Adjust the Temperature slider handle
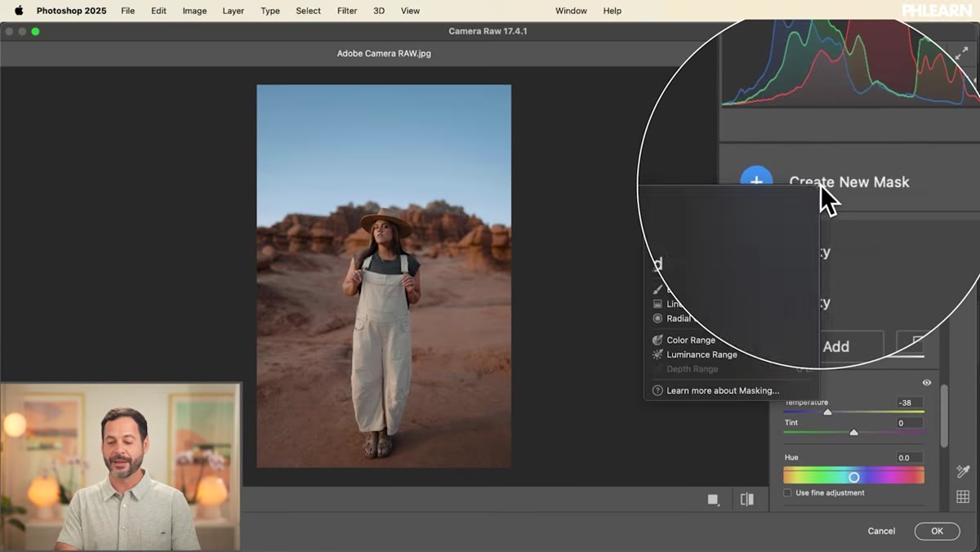Image resolution: width=980 pixels, height=552 pixels. pos(827,412)
